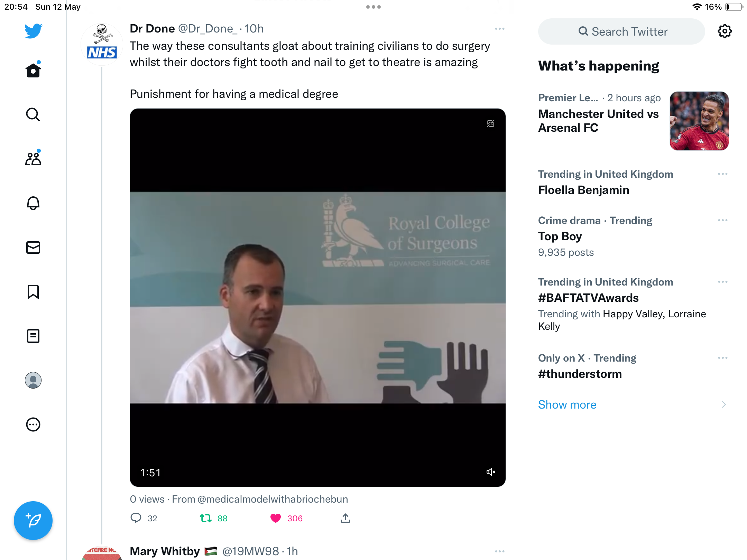Viewport: 747px width, 560px height.
Task: Open Direct Messages envelope icon
Action: [x=33, y=248]
